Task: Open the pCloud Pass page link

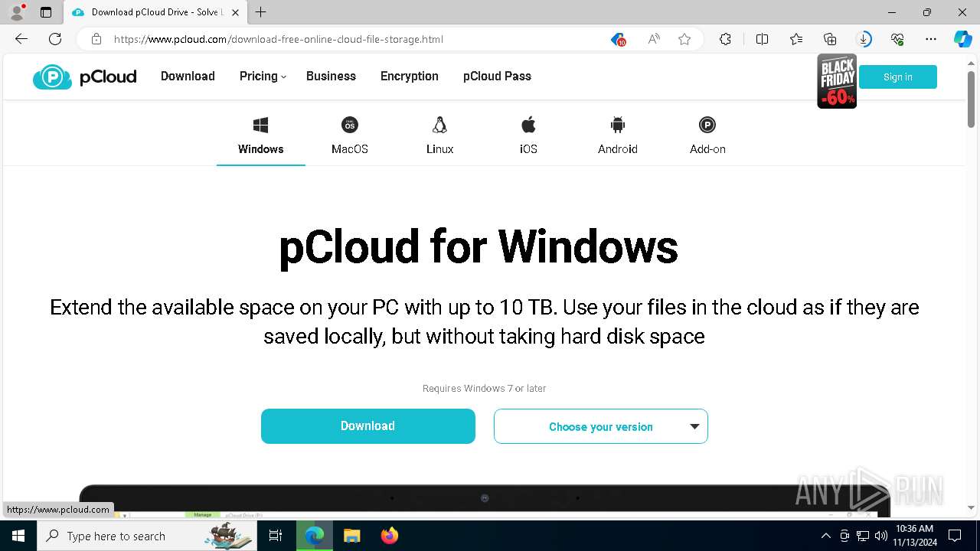Action: pos(497,76)
